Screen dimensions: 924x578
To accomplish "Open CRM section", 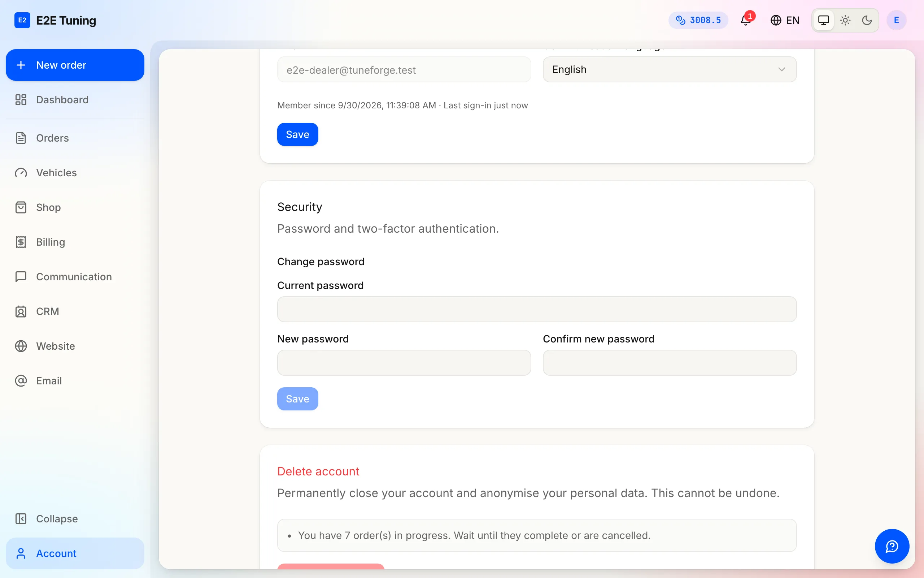I will (x=75, y=311).
